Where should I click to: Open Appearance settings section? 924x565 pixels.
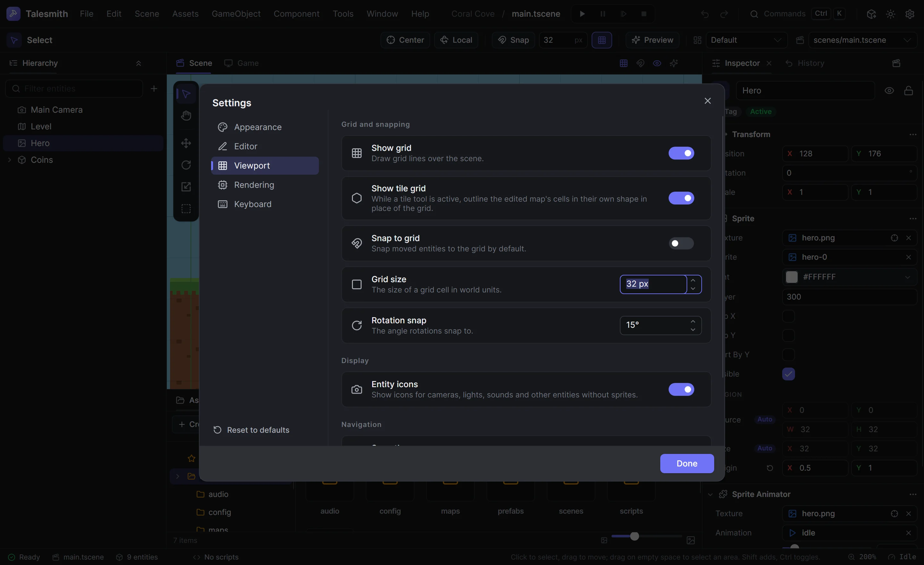tap(265, 127)
